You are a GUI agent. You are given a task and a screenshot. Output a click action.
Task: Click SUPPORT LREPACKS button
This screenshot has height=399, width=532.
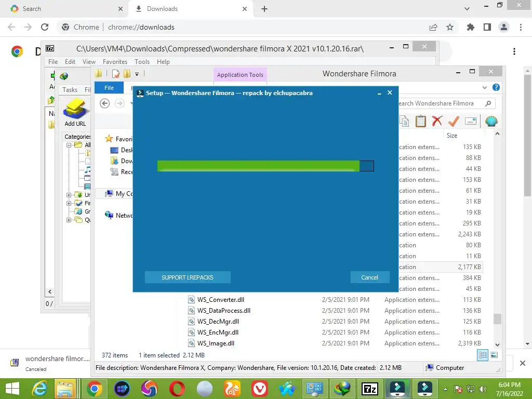(x=187, y=277)
